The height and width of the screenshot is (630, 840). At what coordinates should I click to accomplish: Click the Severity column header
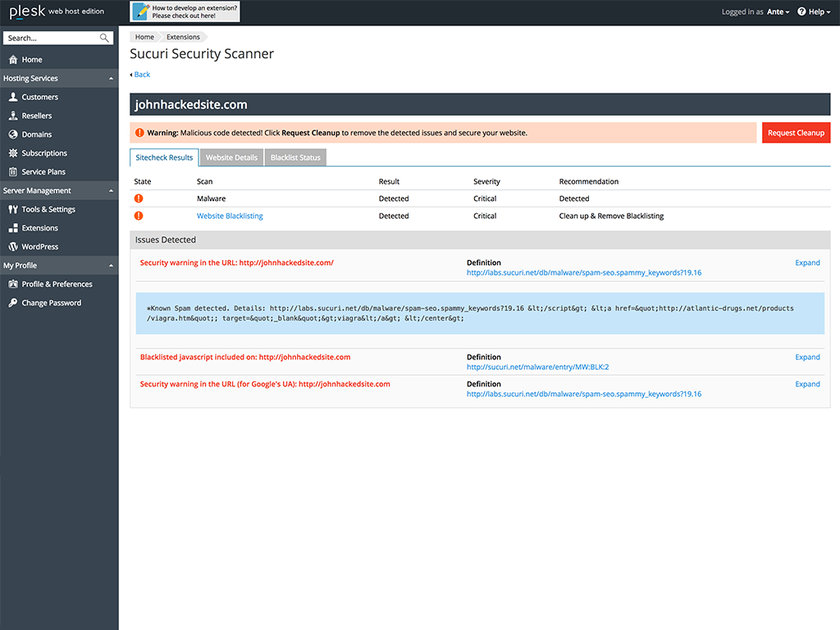point(486,181)
